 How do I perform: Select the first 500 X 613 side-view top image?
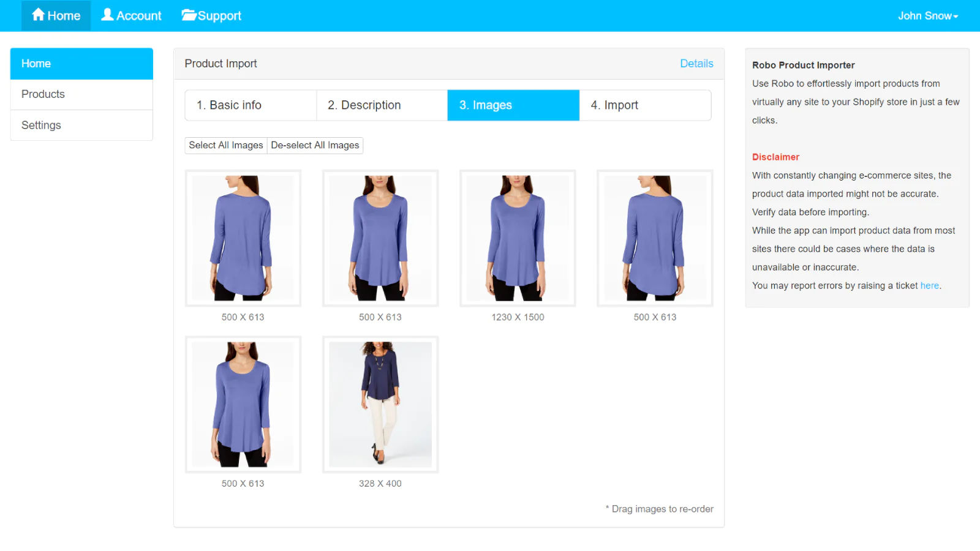point(243,238)
